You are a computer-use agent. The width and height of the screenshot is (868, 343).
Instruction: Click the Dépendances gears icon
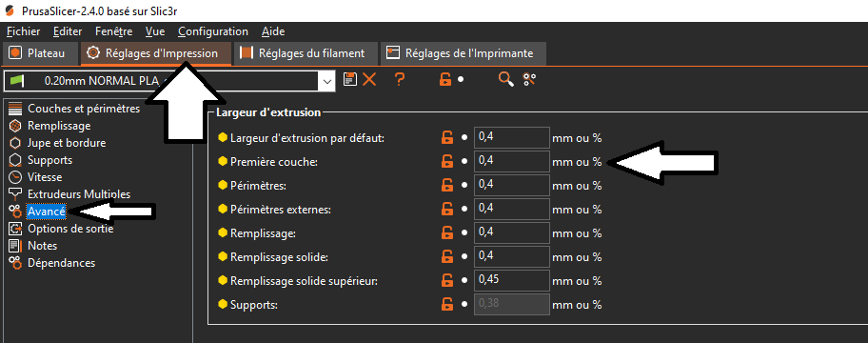[15, 263]
